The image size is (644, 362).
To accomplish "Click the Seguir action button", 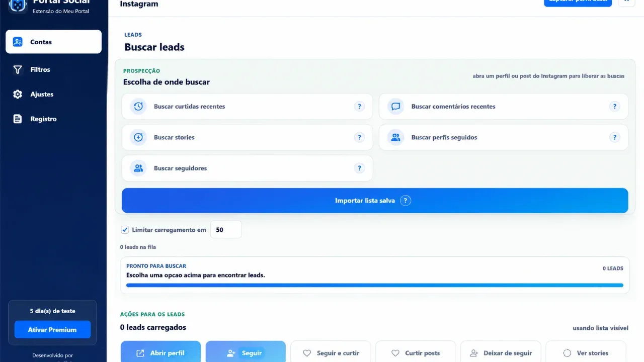I will [x=246, y=353].
